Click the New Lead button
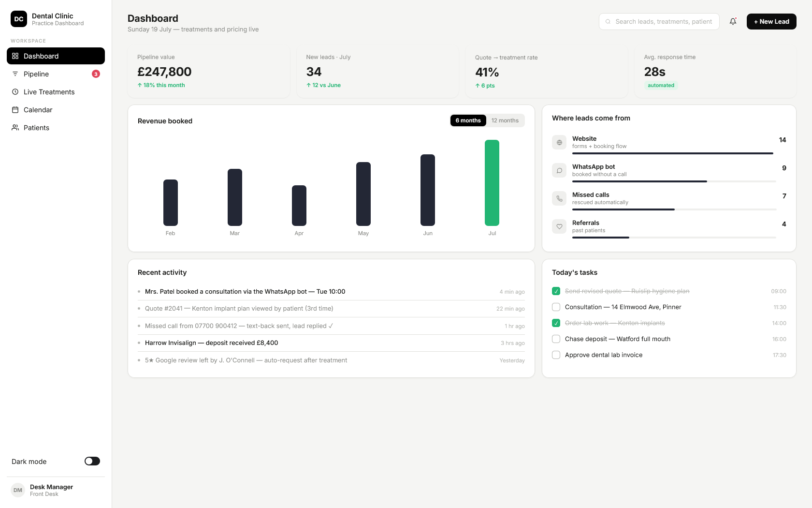 coord(771,21)
